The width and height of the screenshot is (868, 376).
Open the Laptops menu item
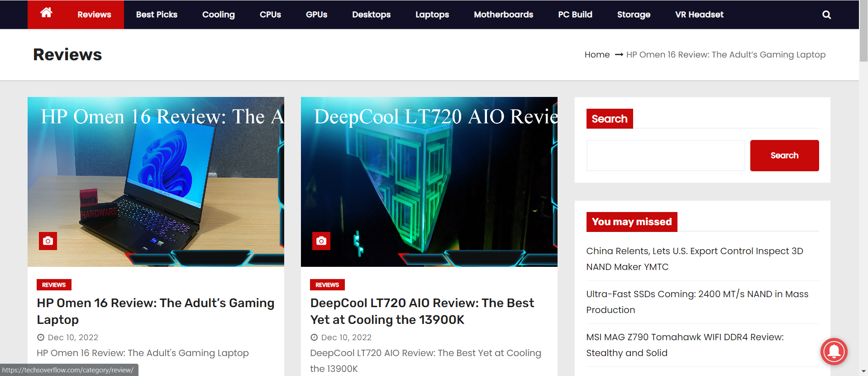pos(432,14)
